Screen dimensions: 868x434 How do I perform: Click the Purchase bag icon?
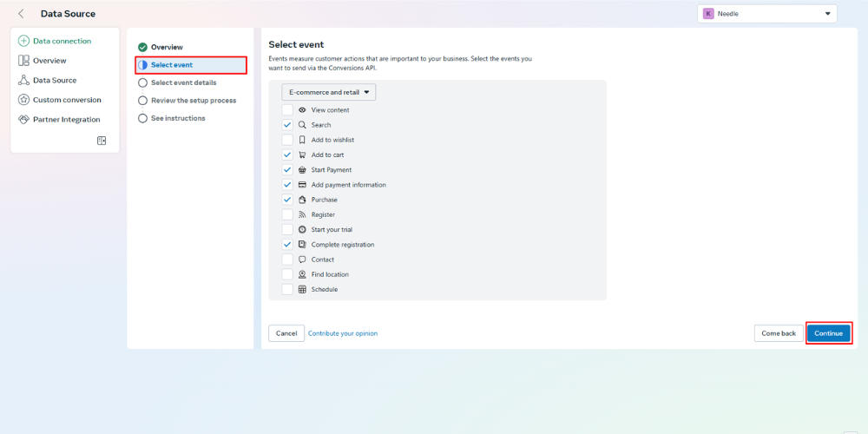(x=302, y=200)
